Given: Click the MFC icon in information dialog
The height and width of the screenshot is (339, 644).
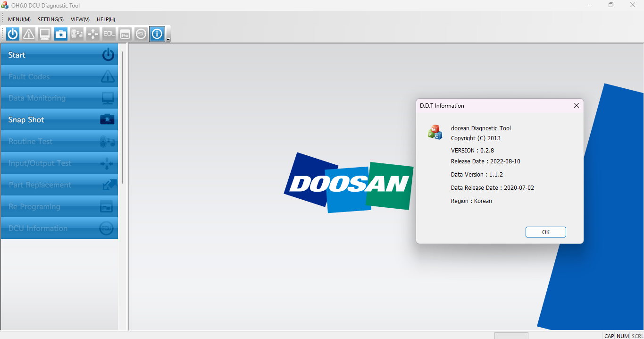Looking at the screenshot, I should pyautogui.click(x=435, y=132).
